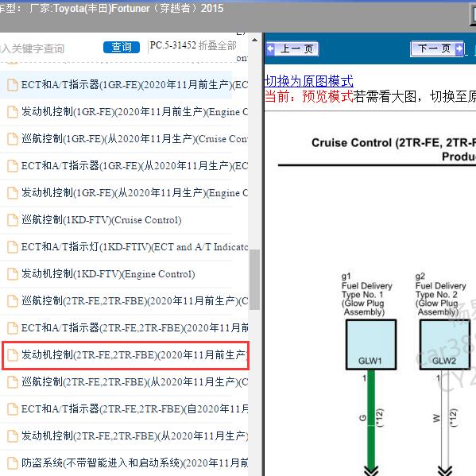Screen dimensions: 476x476
Task: Click the green G wire in diagram
Action: 371,420
